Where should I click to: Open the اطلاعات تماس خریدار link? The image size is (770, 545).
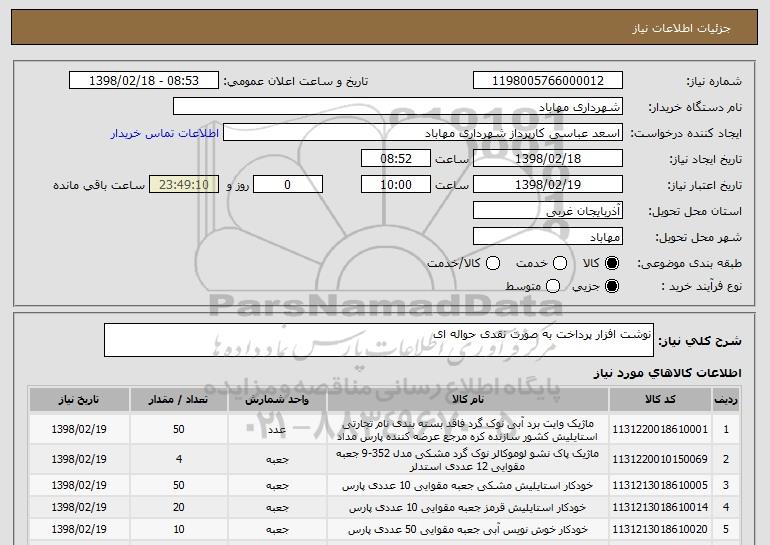(x=165, y=133)
